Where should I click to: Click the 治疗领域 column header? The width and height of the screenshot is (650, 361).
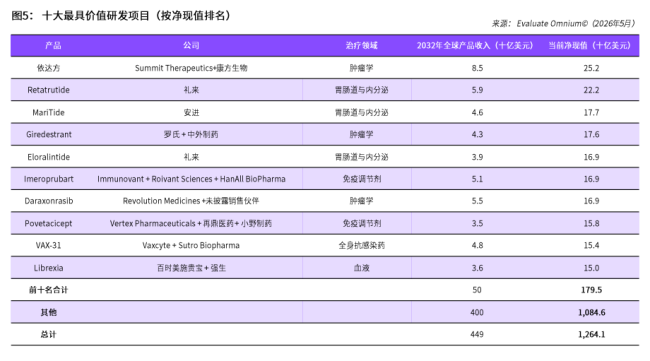coord(361,46)
